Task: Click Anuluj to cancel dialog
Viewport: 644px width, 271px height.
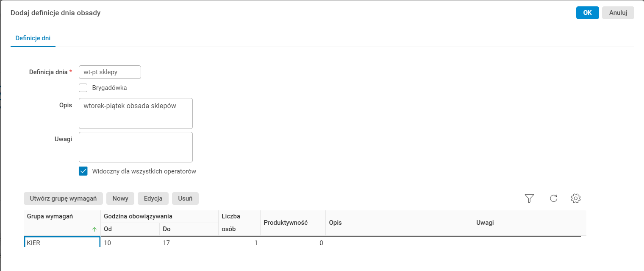Action: [x=618, y=13]
